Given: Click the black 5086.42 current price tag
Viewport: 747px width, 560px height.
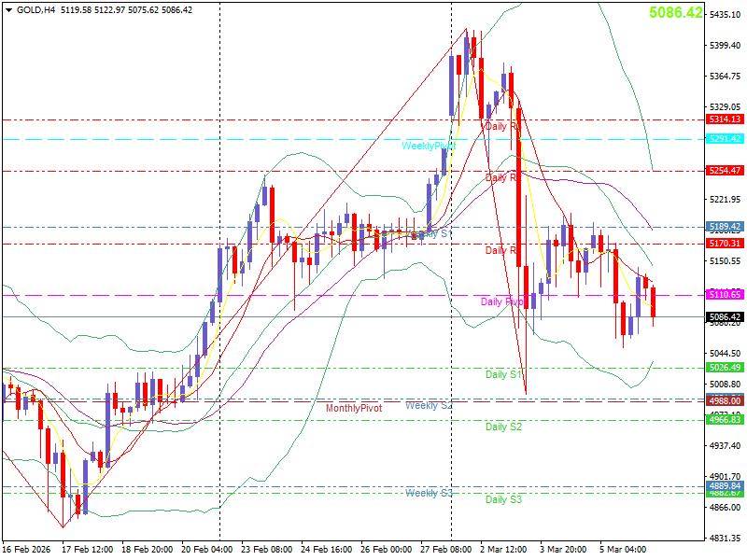Looking at the screenshot, I should [x=724, y=317].
